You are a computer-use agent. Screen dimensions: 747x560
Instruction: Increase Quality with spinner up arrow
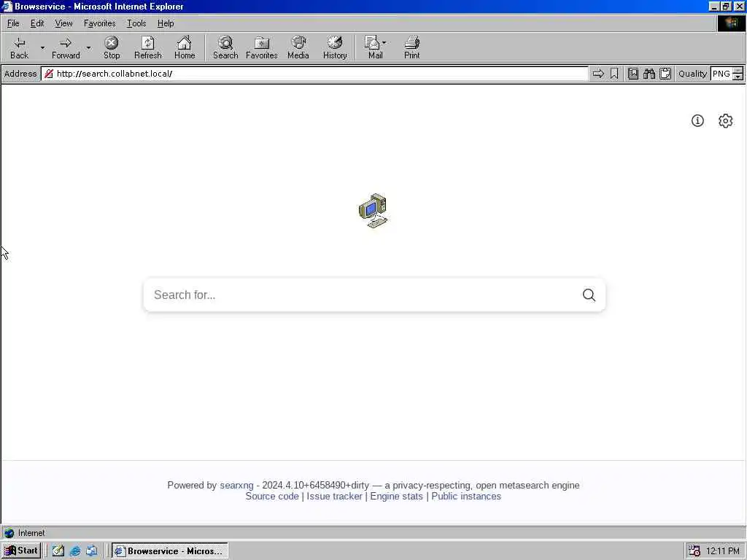pyautogui.click(x=738, y=71)
